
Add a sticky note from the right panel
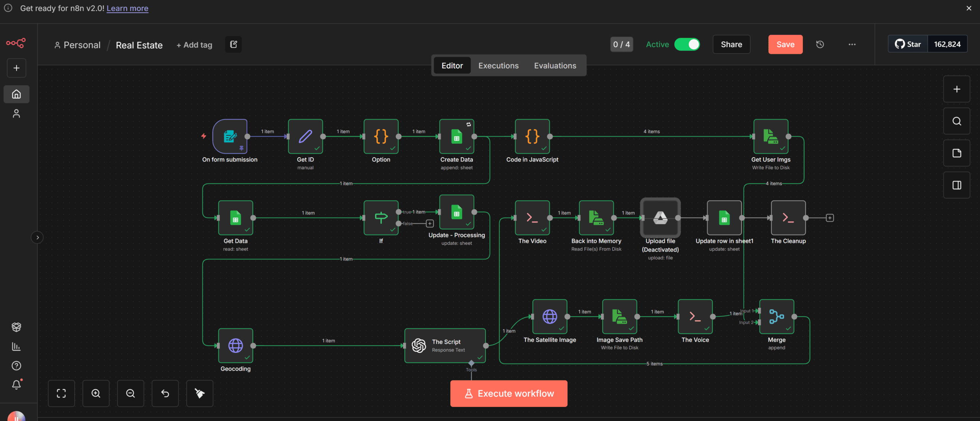point(956,153)
